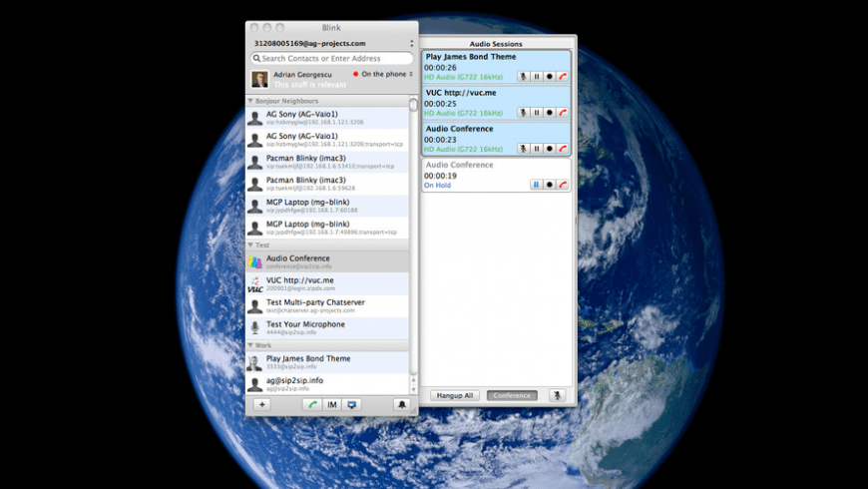868x489 pixels.
Task: Record the On Hold Audio Conference session
Action: point(550,185)
